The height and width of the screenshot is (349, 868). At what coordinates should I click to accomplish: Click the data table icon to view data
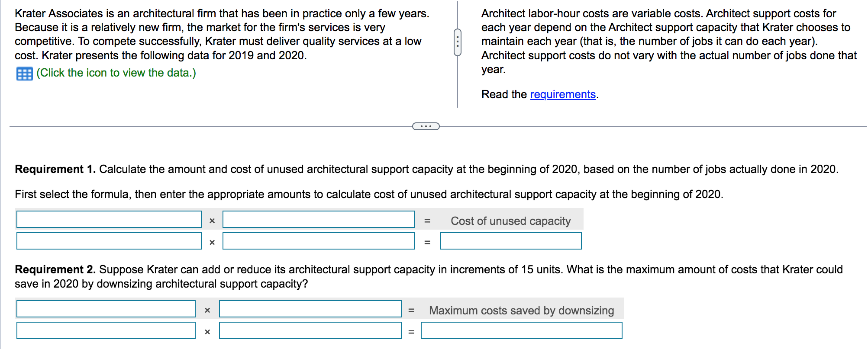pos(24,74)
